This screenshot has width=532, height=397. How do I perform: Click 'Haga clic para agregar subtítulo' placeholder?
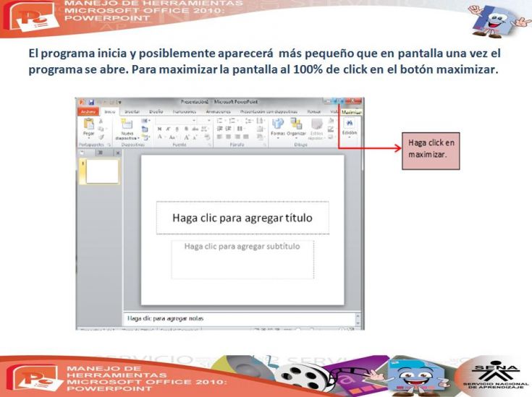point(242,260)
